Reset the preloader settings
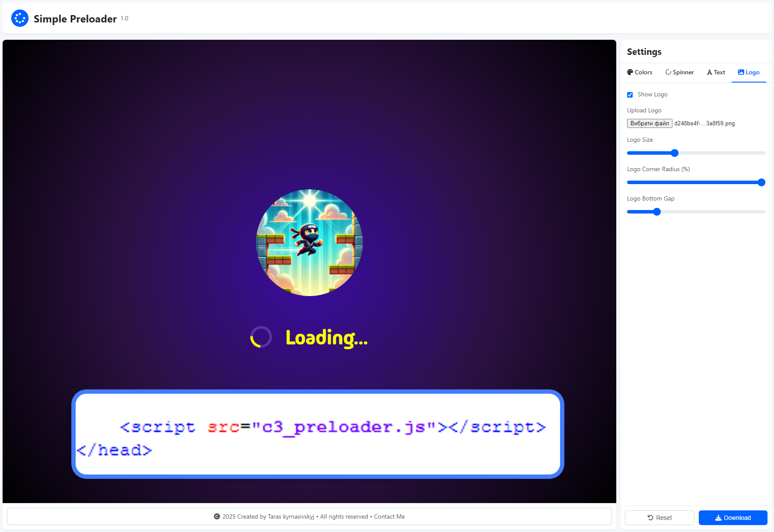Viewport: 774px width, 532px height. (x=659, y=518)
